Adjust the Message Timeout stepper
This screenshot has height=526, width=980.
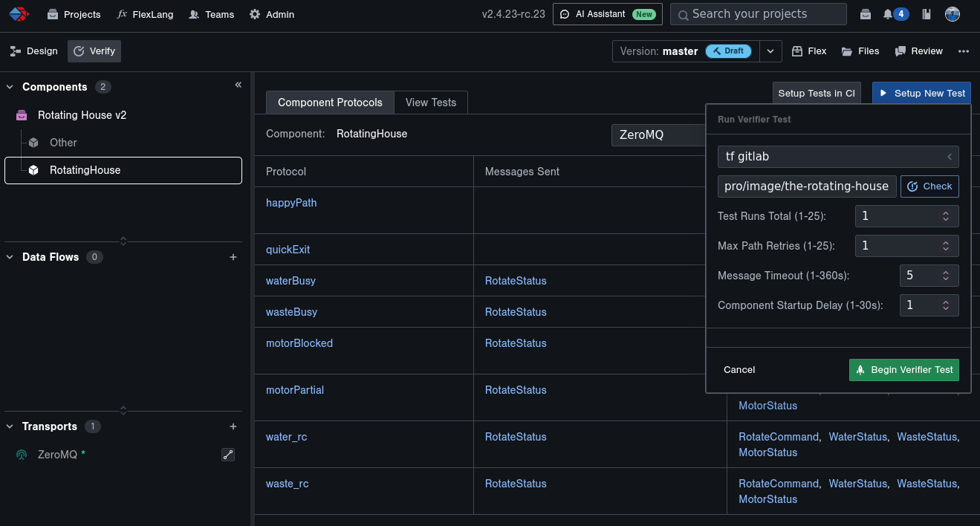946,276
